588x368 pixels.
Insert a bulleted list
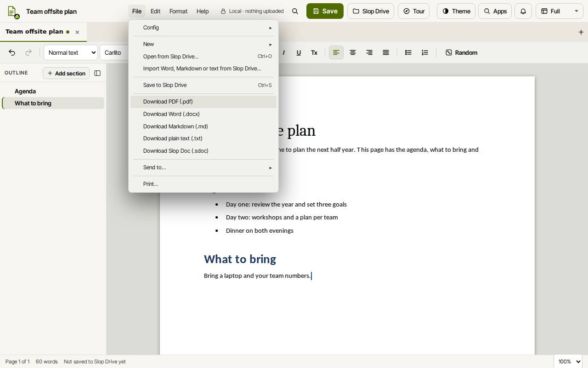click(408, 52)
